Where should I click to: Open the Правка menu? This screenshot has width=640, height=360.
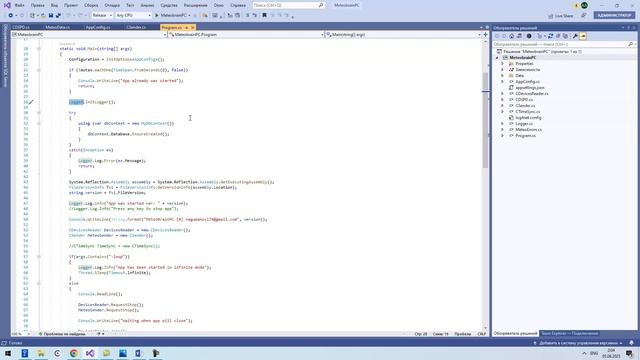pyautogui.click(x=37, y=5)
